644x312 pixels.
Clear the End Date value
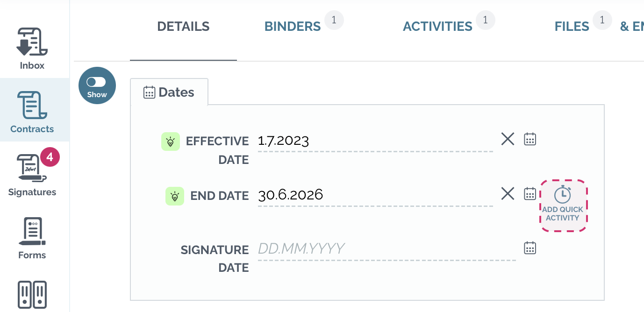pos(508,193)
